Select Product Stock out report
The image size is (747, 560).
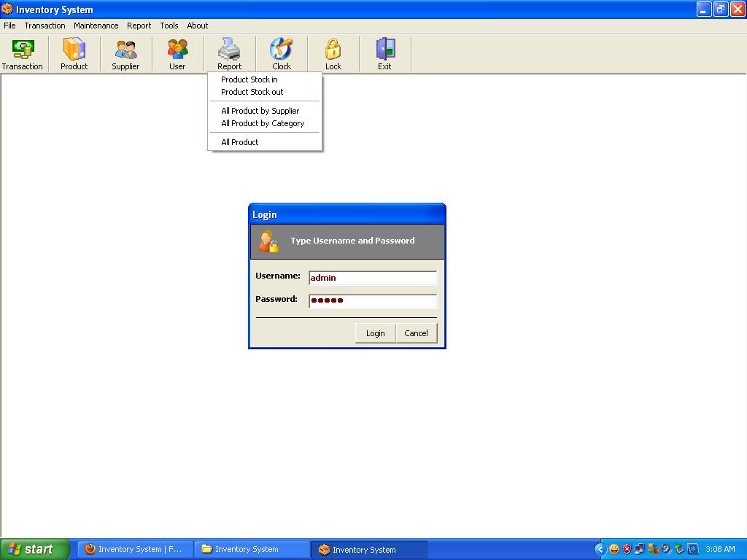pyautogui.click(x=252, y=92)
